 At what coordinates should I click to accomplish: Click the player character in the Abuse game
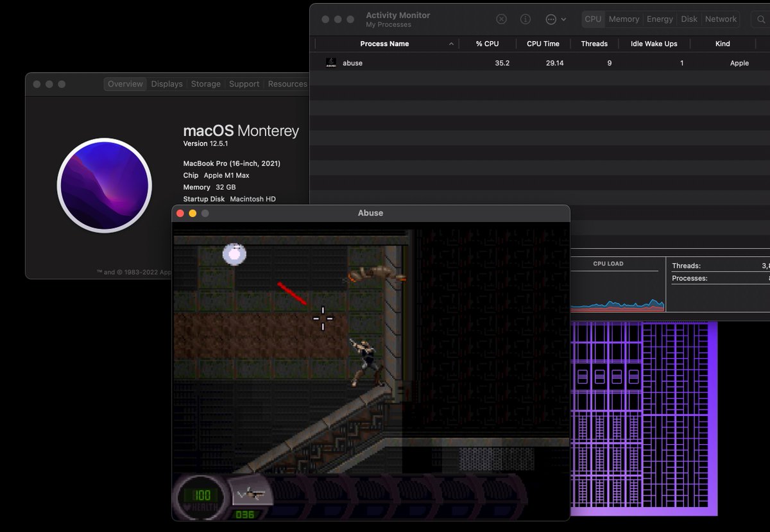coord(366,362)
